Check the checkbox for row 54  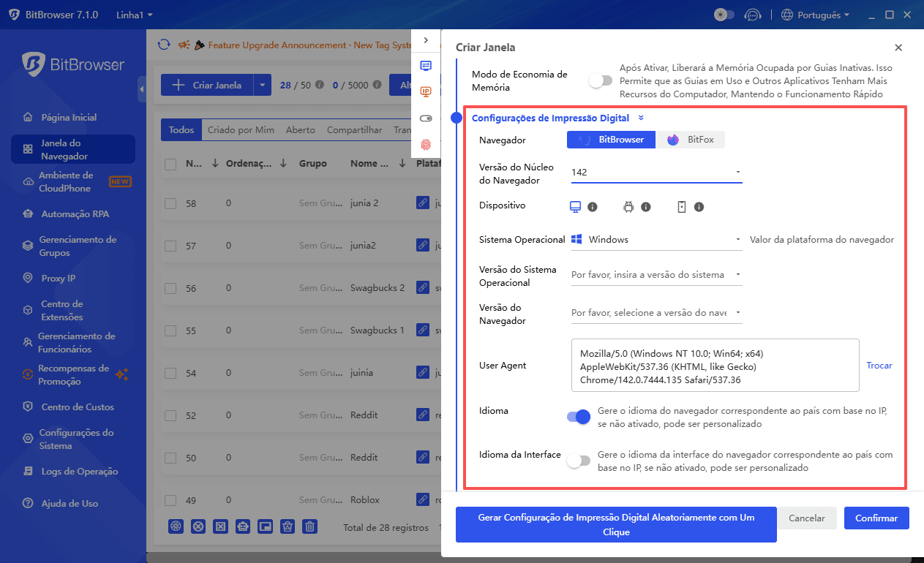tap(170, 373)
